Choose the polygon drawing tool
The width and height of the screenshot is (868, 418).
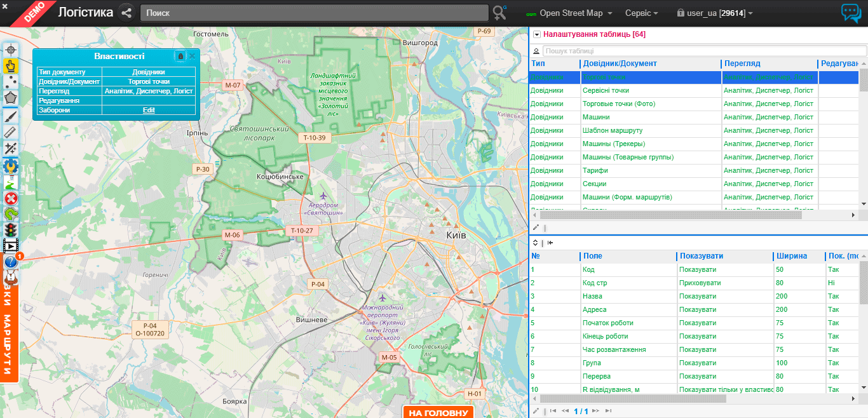coord(11,98)
